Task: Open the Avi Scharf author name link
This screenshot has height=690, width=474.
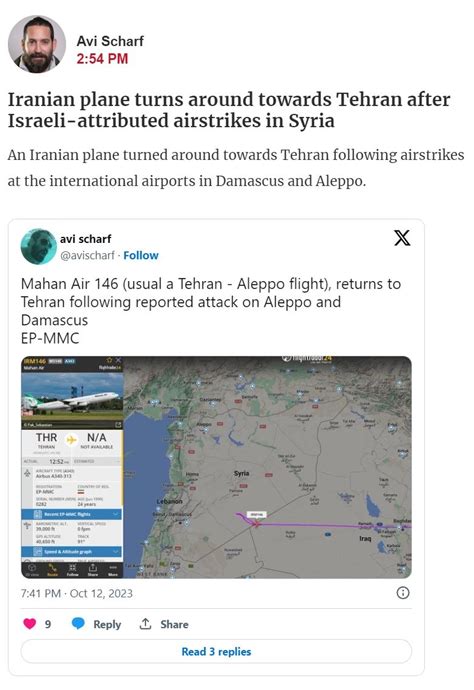Action: tap(110, 41)
